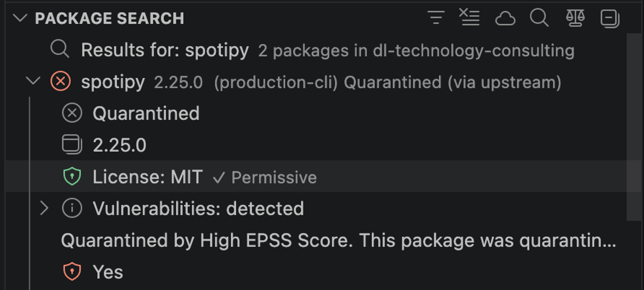Viewport: 644px width, 290px height.
Task: Click the info icon on Vulnerabilities row
Action: click(x=72, y=208)
